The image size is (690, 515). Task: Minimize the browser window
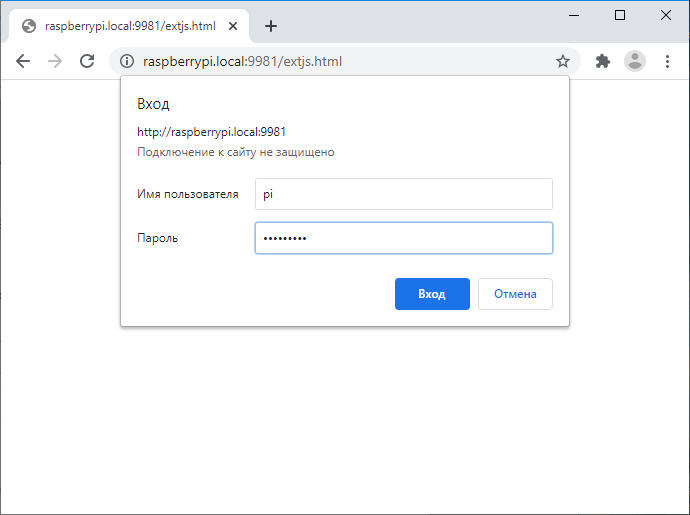click(x=574, y=15)
